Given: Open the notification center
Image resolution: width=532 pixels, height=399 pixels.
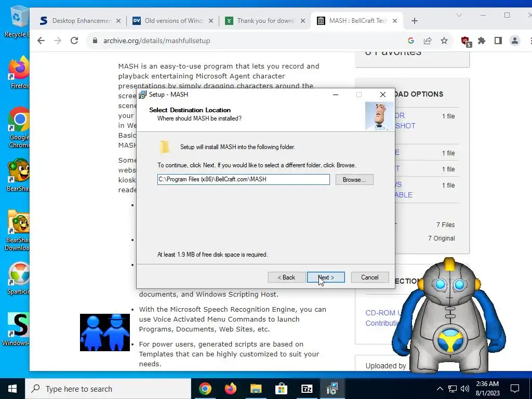Looking at the screenshot, I should [515, 389].
